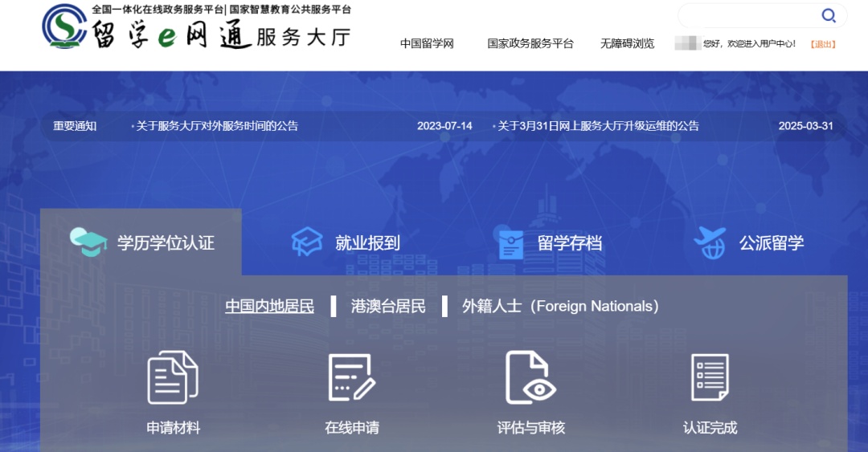Click the 重要通知 heading
The width and height of the screenshot is (868, 452).
(x=75, y=126)
